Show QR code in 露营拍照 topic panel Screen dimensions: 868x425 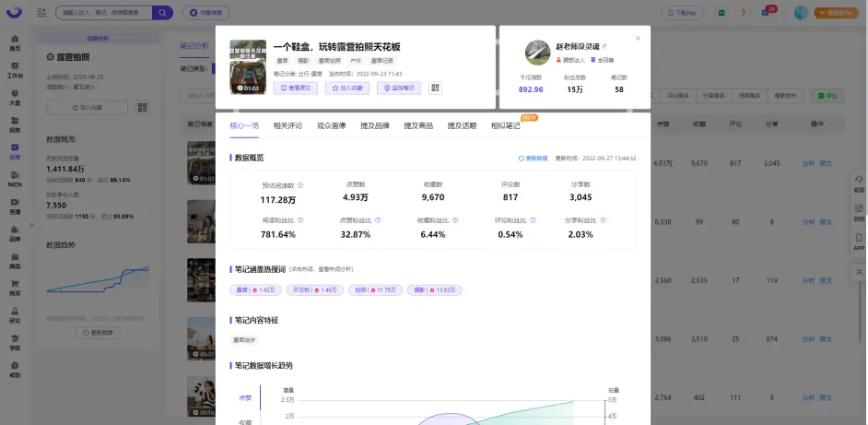(x=142, y=108)
